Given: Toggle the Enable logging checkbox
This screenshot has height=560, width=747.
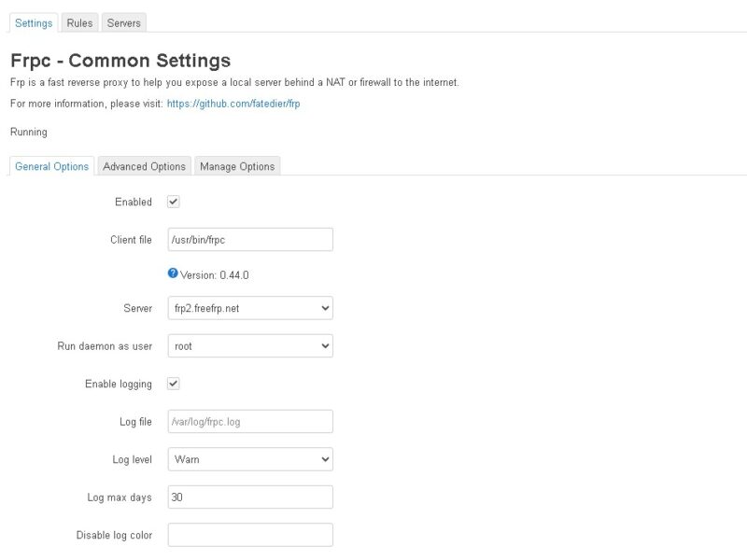Looking at the screenshot, I should [x=174, y=384].
